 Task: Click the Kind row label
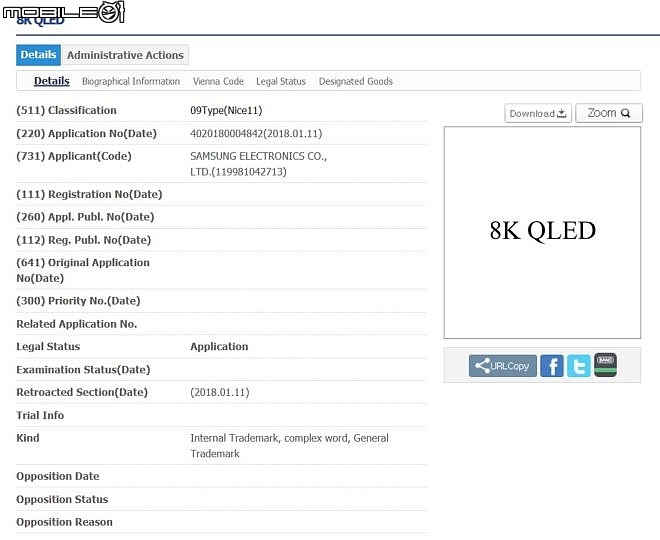[28, 438]
